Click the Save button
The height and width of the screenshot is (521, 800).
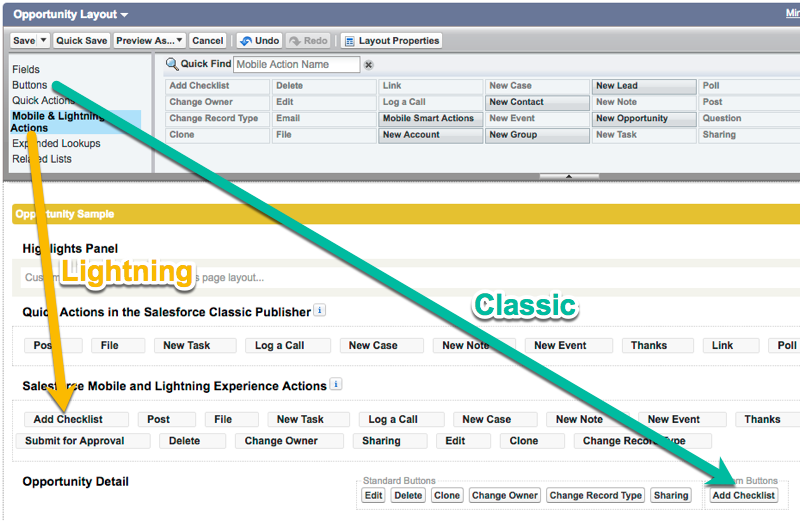(24, 40)
